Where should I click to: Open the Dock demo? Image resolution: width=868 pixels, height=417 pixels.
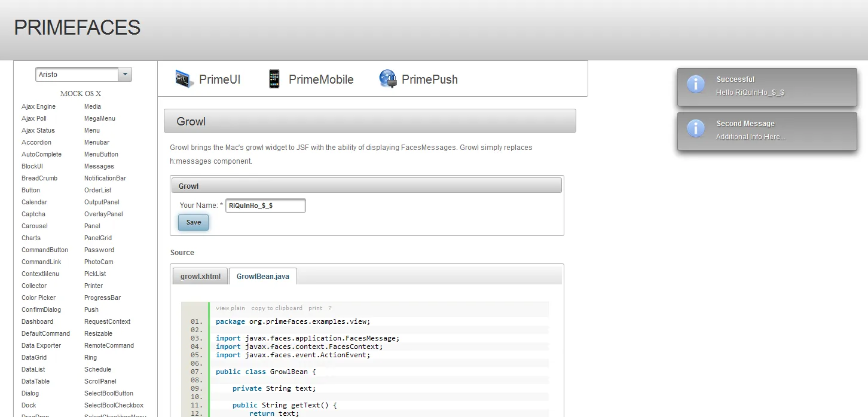(29, 405)
